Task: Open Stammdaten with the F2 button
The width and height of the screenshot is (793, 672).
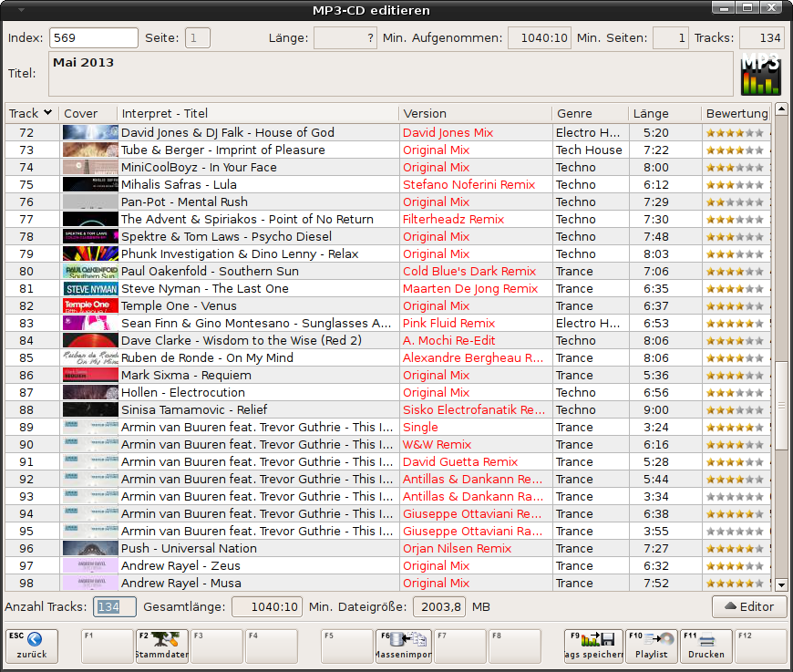Action: pos(162,646)
